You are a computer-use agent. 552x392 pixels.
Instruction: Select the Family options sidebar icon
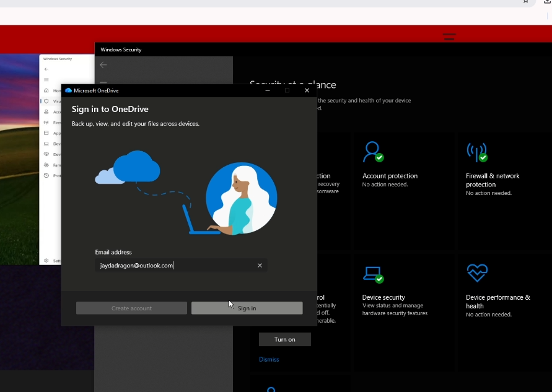point(46,165)
